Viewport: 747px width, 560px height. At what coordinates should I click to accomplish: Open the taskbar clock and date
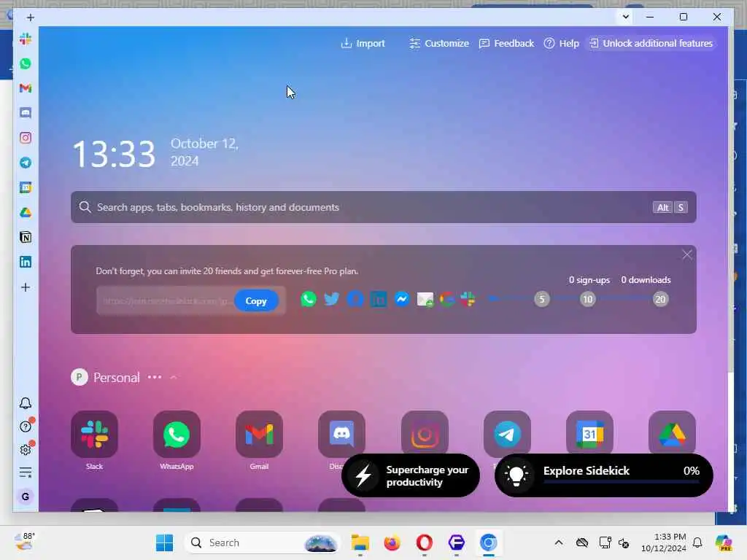coord(664,542)
